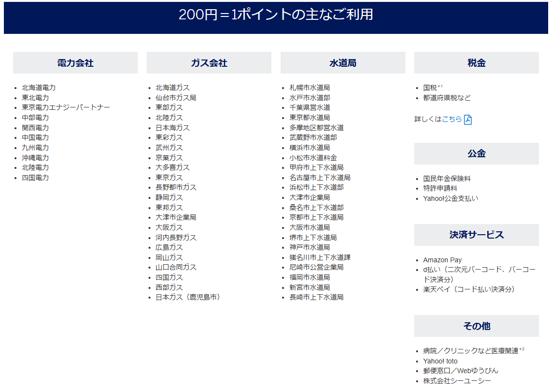Click 河内長野ガス list item
Image resolution: width=553 pixels, height=392 pixels.
coord(176,238)
